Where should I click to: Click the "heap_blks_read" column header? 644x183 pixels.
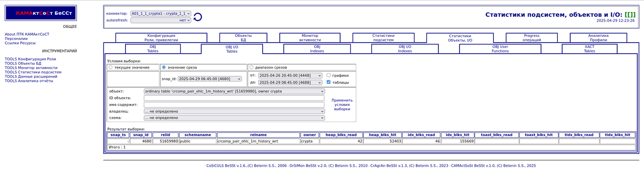[341, 135]
